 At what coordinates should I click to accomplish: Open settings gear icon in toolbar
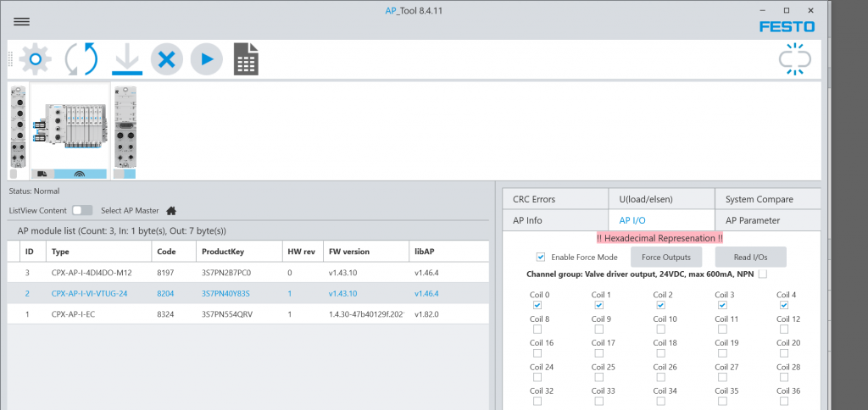pyautogui.click(x=36, y=58)
